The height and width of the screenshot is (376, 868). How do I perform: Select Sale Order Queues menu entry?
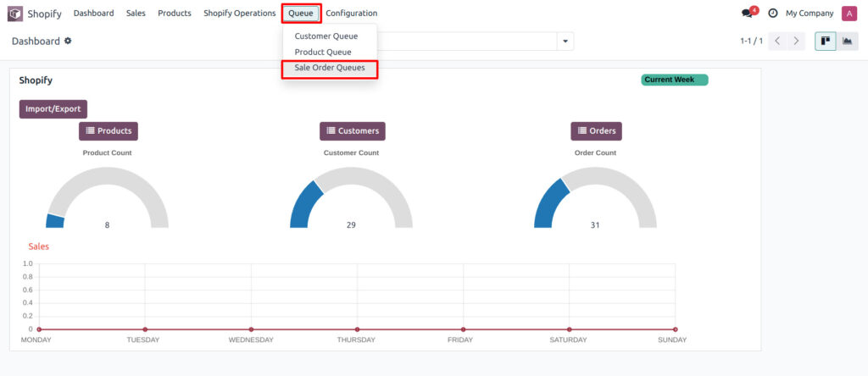[x=329, y=68]
